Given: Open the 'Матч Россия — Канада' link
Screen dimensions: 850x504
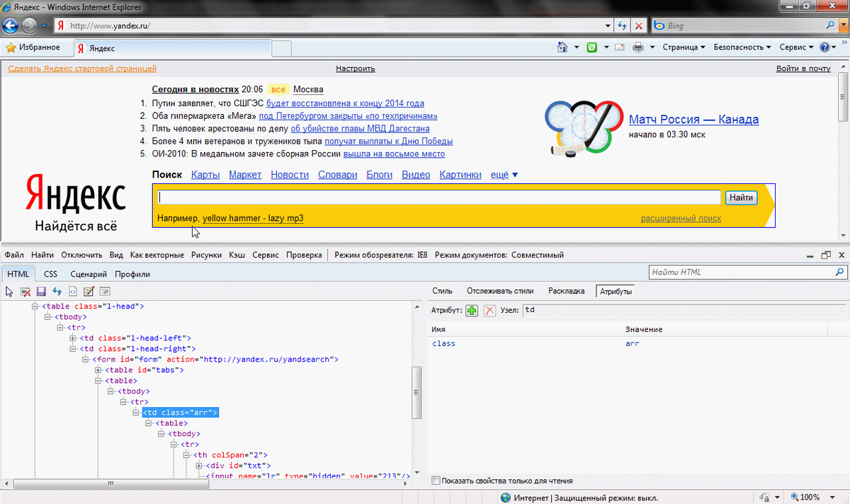Looking at the screenshot, I should point(693,119).
